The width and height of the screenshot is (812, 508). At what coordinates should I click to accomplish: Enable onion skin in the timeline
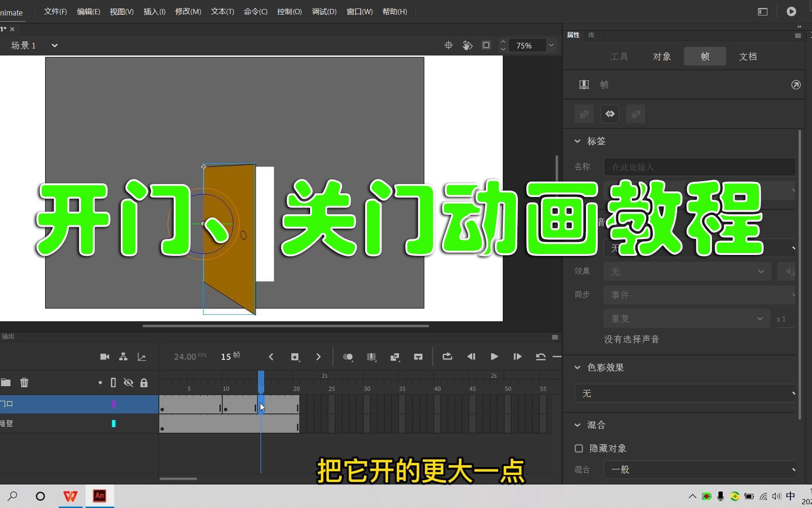tap(348, 357)
